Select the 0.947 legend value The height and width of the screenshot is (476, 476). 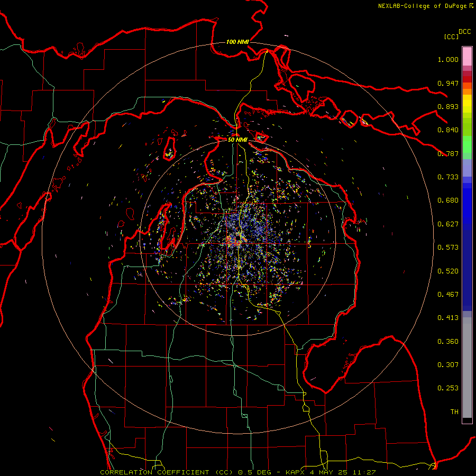(x=448, y=83)
